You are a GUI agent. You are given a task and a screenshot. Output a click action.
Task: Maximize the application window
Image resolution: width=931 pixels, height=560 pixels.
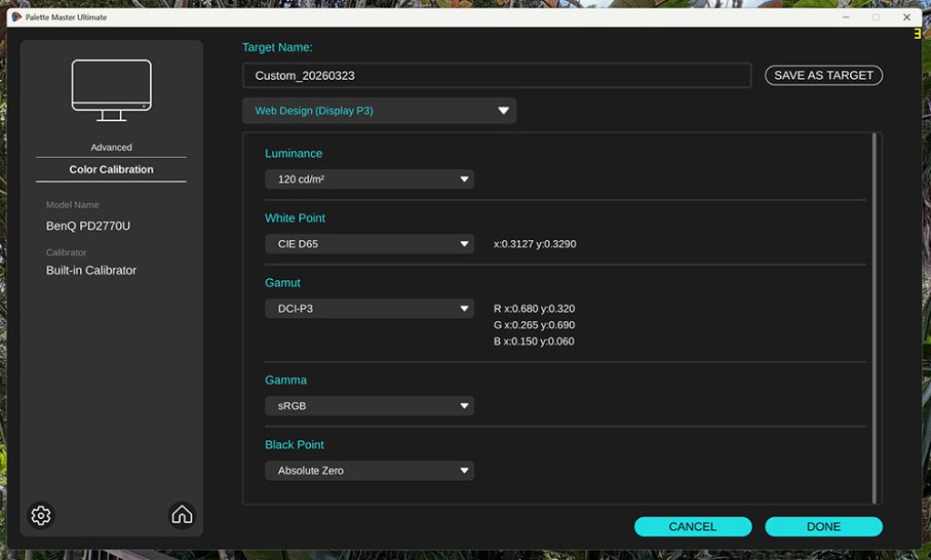pyautogui.click(x=876, y=16)
